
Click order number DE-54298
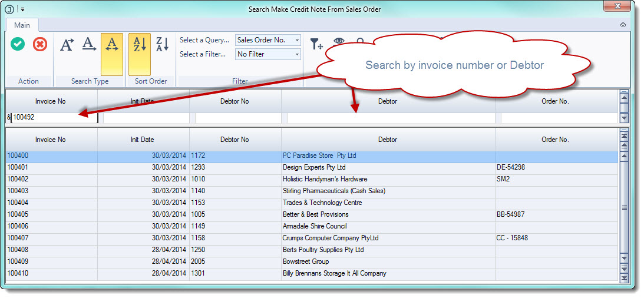tap(510, 167)
